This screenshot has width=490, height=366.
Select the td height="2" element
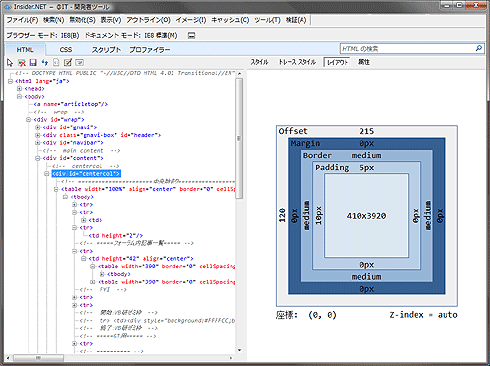click(116, 235)
